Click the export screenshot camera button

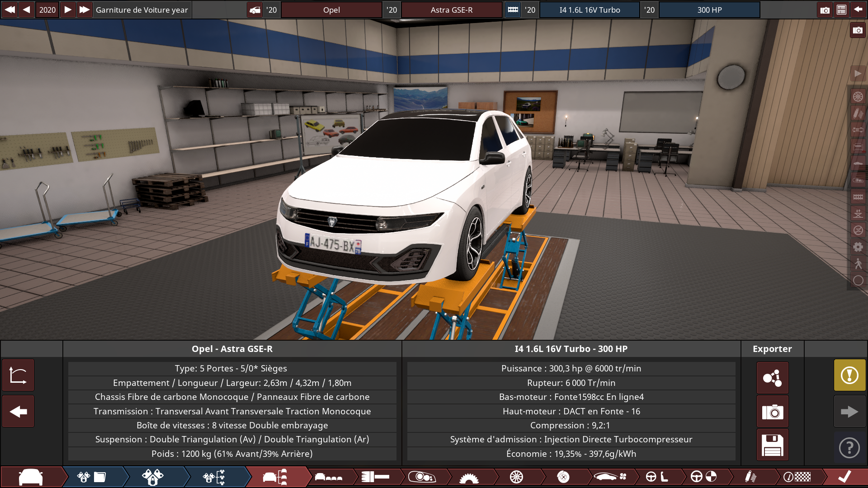click(772, 412)
